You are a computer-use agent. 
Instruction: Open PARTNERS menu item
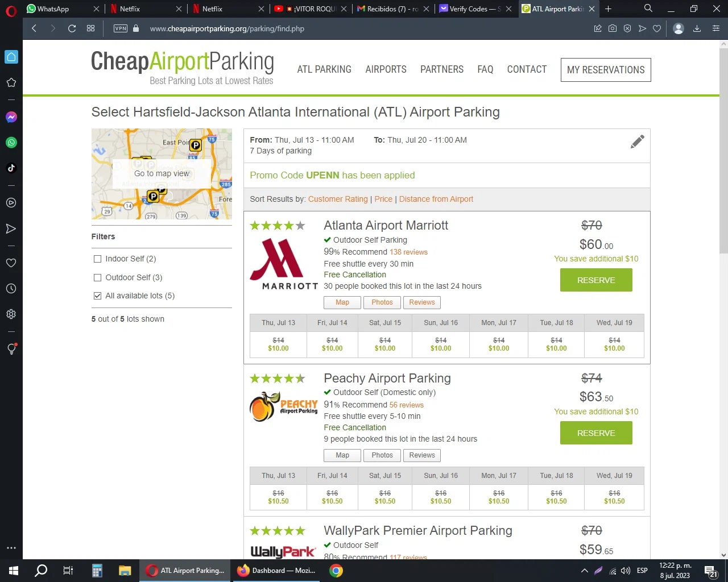(x=442, y=69)
